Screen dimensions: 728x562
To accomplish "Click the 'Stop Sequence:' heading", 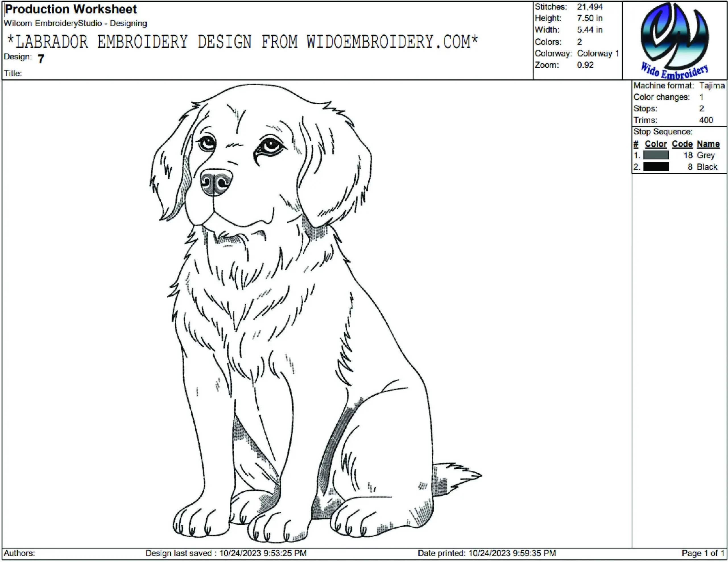I will click(x=663, y=132).
